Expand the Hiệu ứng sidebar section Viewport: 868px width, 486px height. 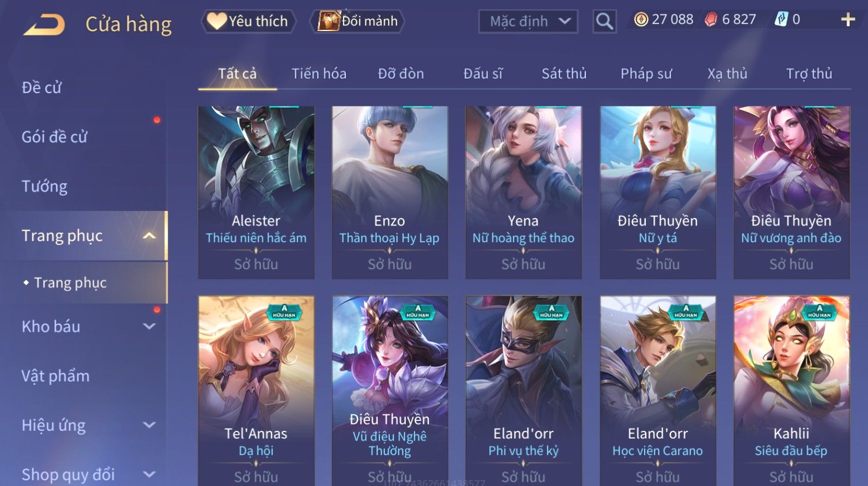click(x=149, y=425)
